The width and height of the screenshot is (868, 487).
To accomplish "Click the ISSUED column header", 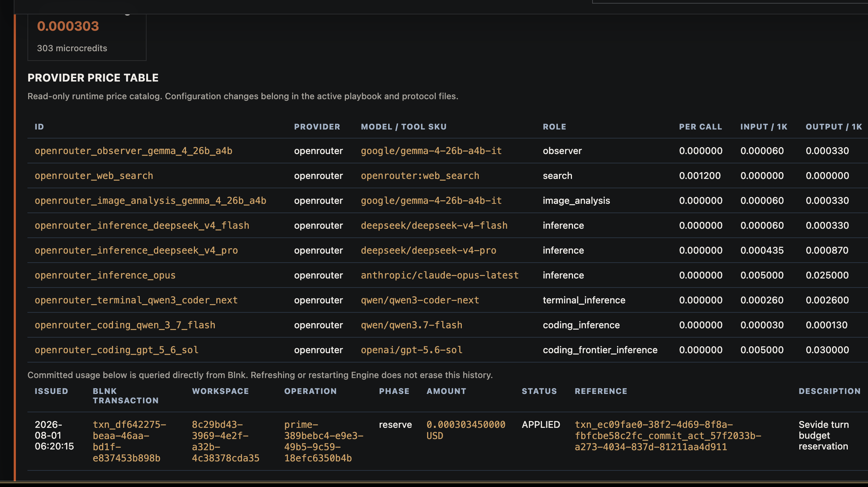I will pos(51,391).
